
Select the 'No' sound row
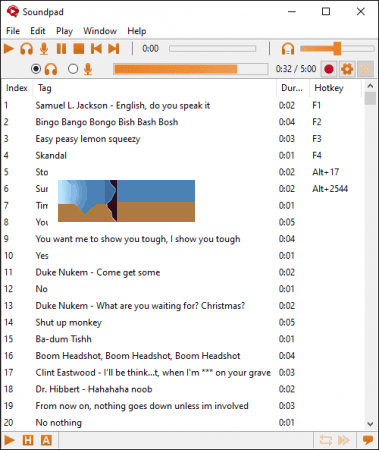(182, 289)
